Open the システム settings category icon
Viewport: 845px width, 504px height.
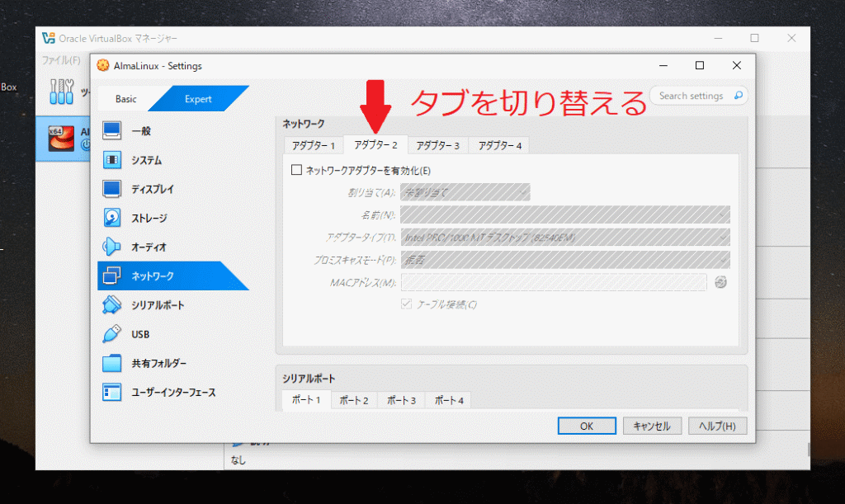111,160
